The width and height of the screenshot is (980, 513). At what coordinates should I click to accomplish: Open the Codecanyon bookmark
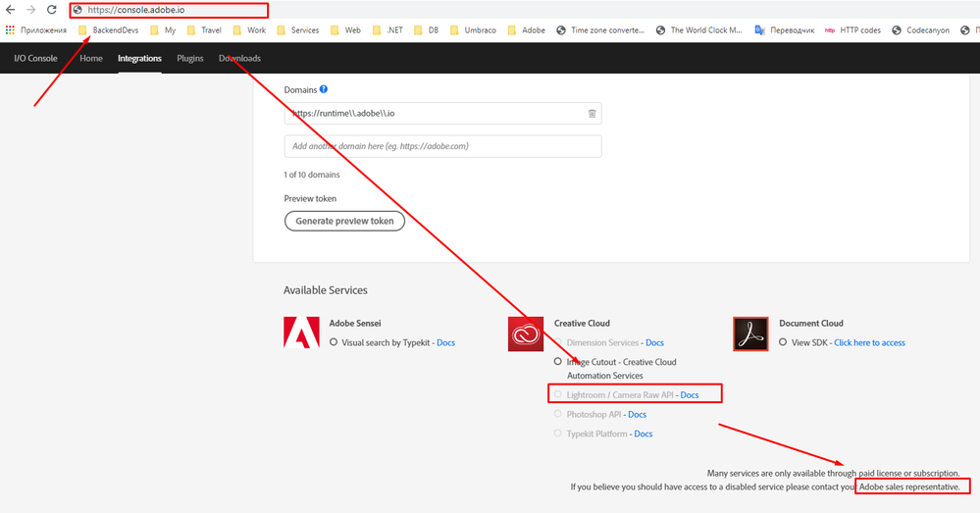coord(920,30)
